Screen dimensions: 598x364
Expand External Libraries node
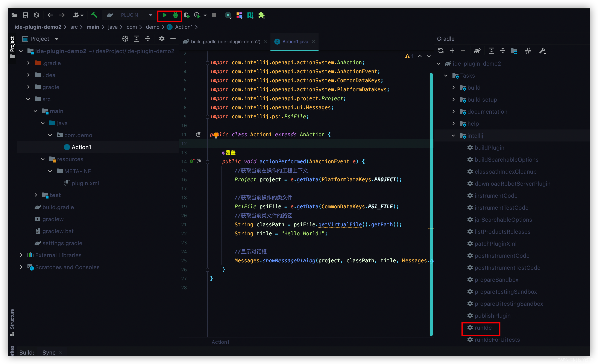pos(21,255)
